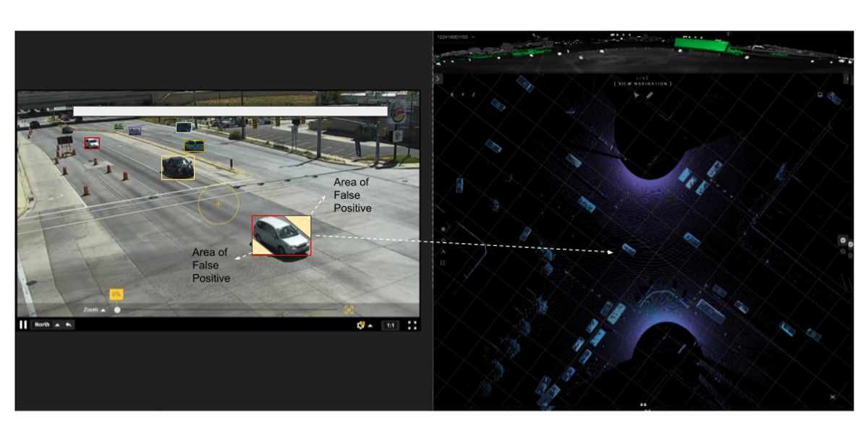The image size is (868, 434).
Task: Expand the Zoom control arrow
Action: coord(103,310)
